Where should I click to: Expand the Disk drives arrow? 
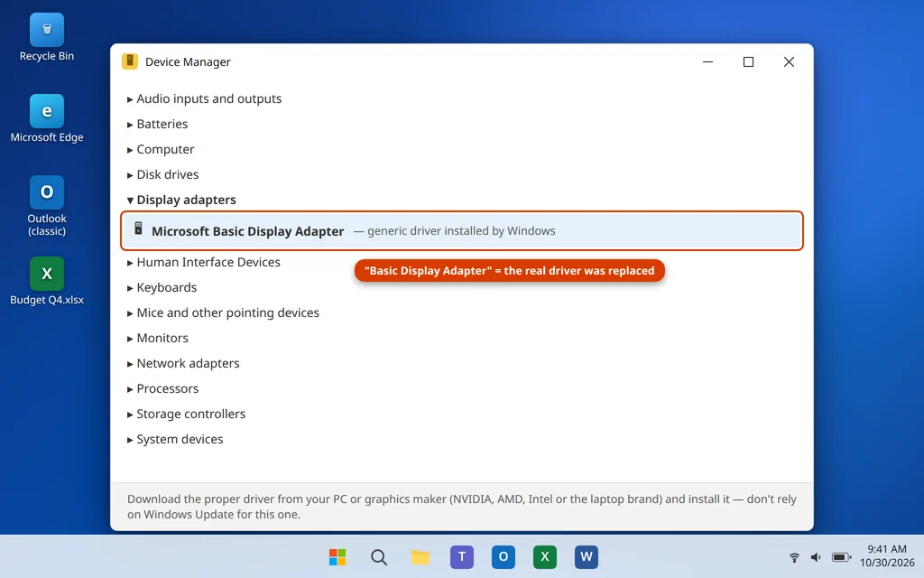tap(130, 175)
